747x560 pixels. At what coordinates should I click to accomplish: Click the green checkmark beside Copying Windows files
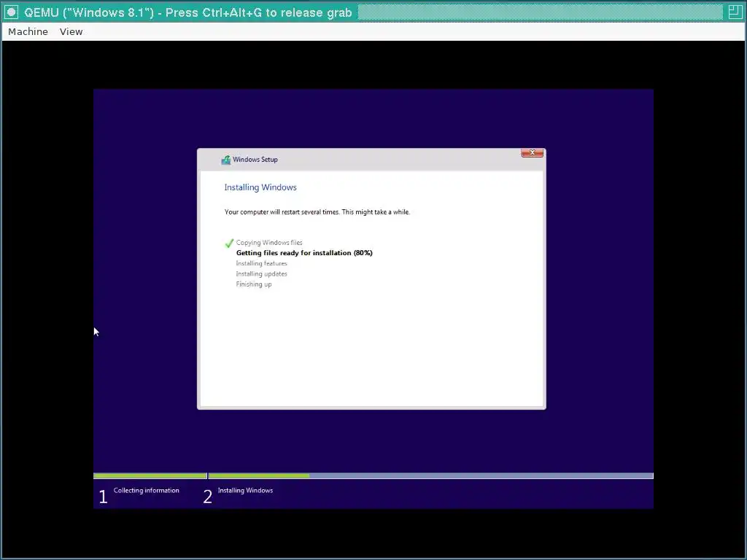tap(229, 243)
